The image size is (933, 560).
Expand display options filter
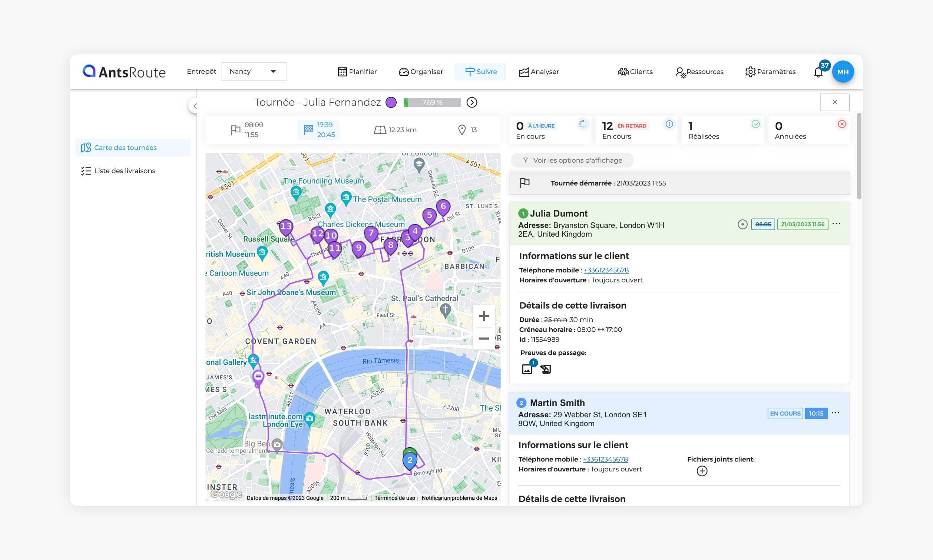[572, 160]
